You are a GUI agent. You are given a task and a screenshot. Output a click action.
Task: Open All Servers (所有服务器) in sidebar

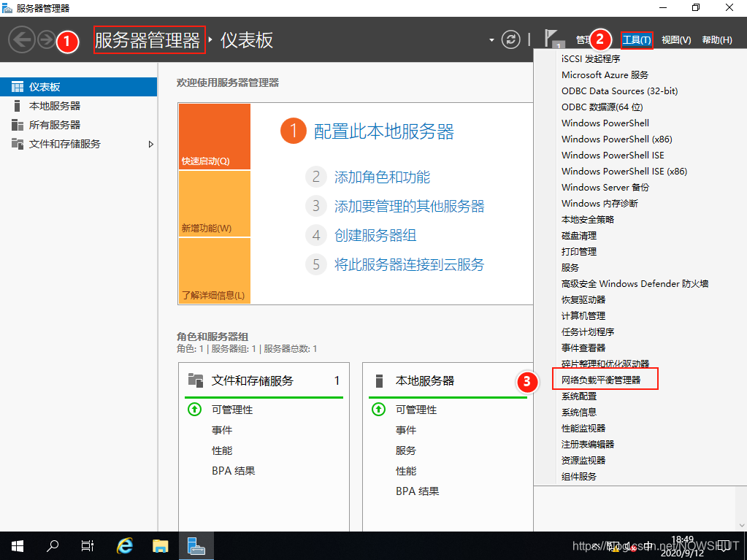(x=54, y=125)
